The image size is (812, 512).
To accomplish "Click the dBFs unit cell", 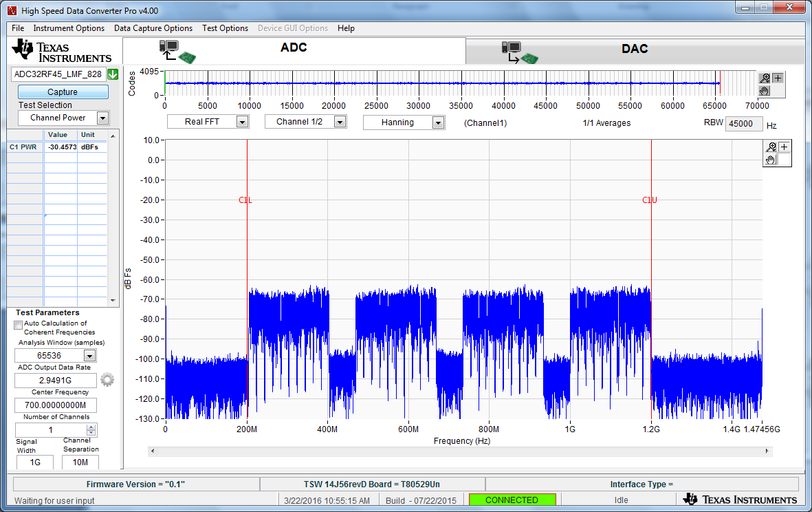I will (x=90, y=147).
